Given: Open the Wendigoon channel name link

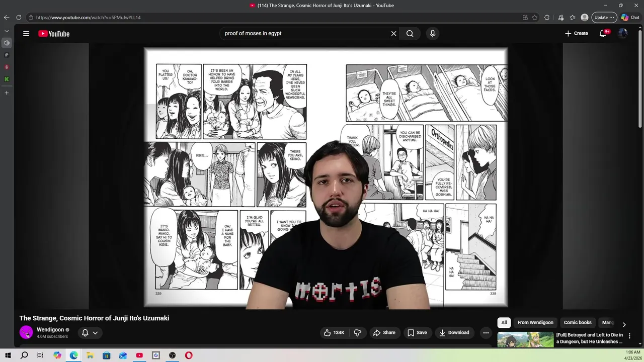Looking at the screenshot, I should tap(50, 330).
